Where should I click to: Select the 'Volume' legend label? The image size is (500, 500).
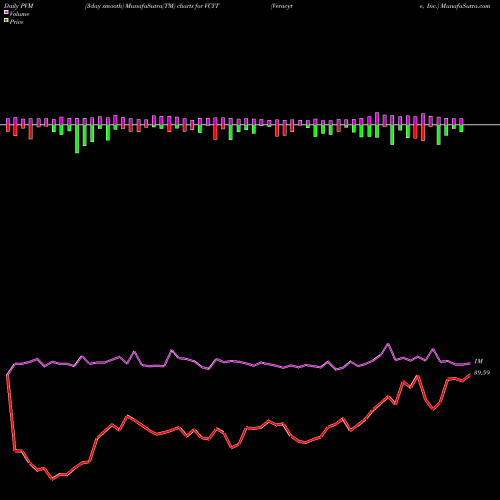(19, 14)
